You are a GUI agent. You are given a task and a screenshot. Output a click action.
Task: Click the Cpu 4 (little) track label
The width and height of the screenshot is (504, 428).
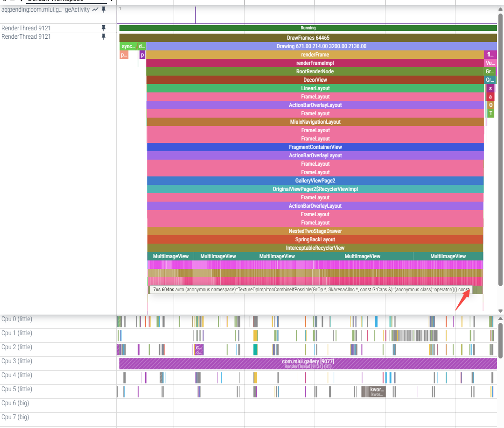pyautogui.click(x=17, y=375)
